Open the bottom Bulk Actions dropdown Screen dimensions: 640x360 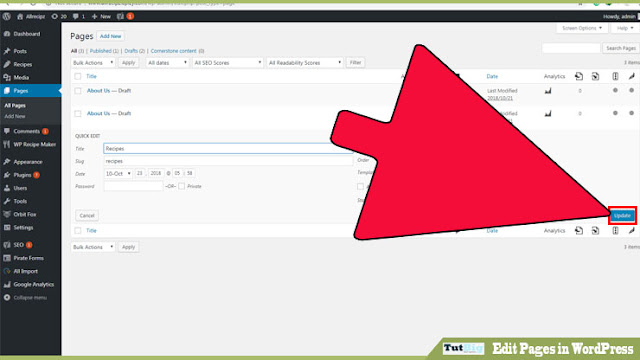93,247
